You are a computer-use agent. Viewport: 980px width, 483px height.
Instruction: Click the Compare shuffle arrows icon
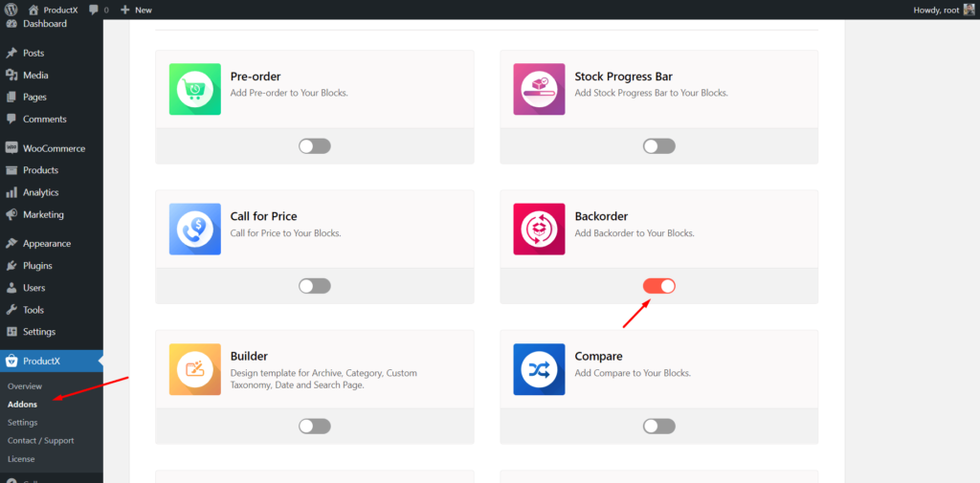click(x=540, y=369)
